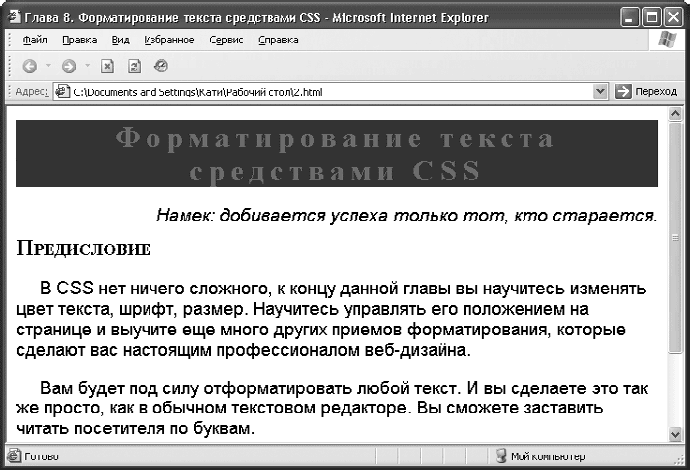Screen dimensions: 690x470
Task: Click the page icon in the address bar
Action: [62, 91]
